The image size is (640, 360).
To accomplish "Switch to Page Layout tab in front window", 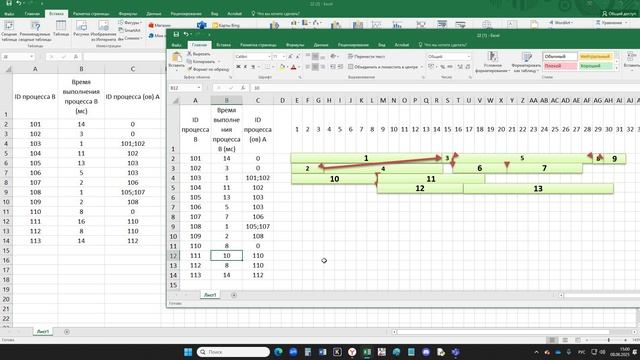I will pyautogui.click(x=258, y=45).
